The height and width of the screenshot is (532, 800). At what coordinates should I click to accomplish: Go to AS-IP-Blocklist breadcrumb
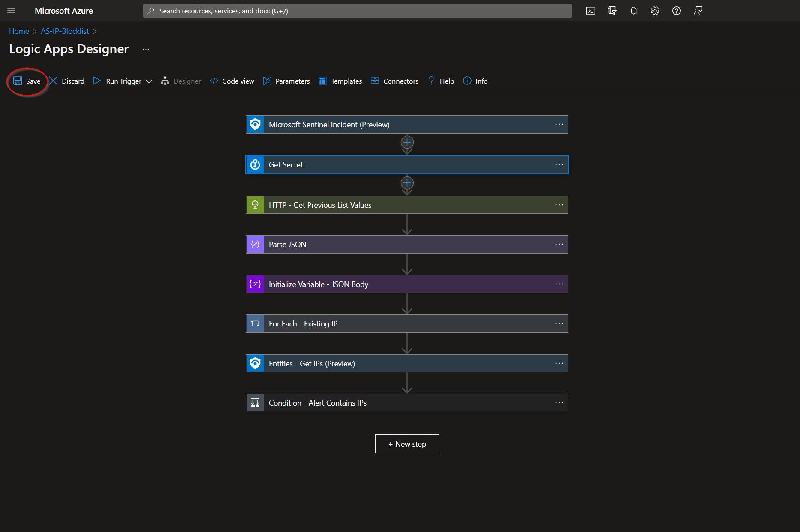65,31
